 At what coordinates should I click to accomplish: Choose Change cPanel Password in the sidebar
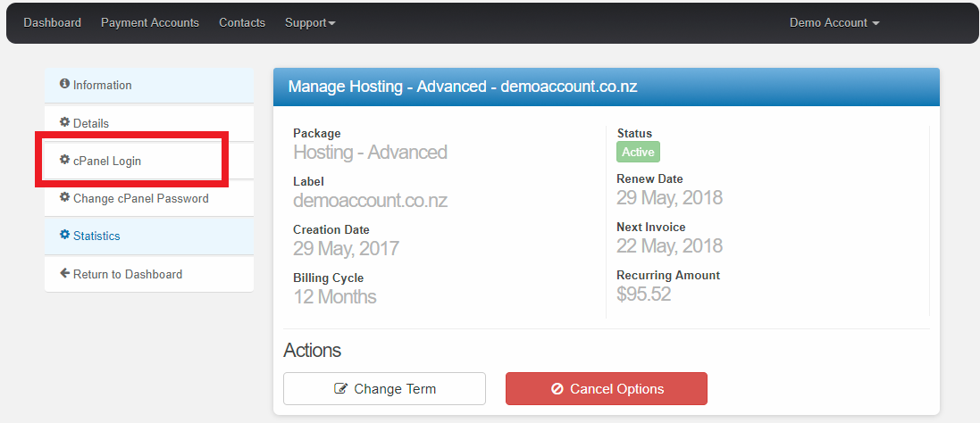point(141,199)
